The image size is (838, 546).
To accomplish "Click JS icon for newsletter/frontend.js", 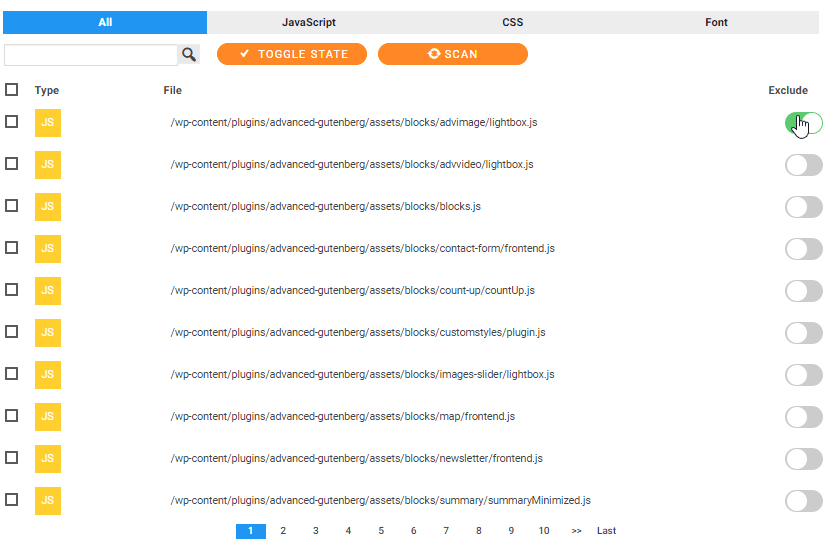I will pyautogui.click(x=48, y=459).
